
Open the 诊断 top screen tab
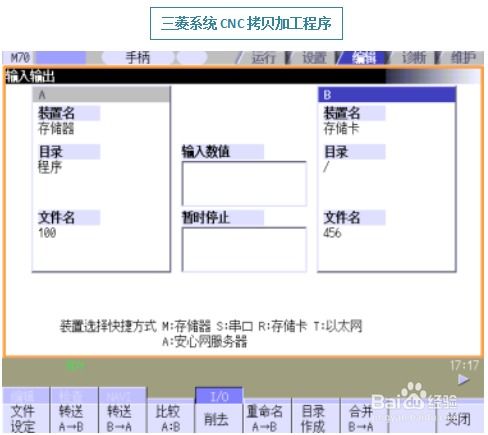(413, 58)
